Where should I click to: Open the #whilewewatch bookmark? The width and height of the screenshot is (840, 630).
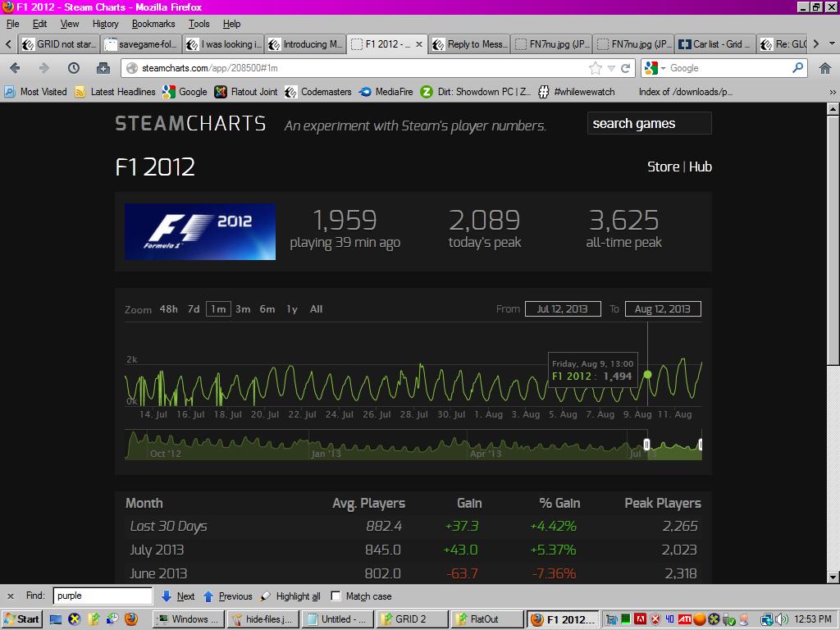[x=577, y=92]
